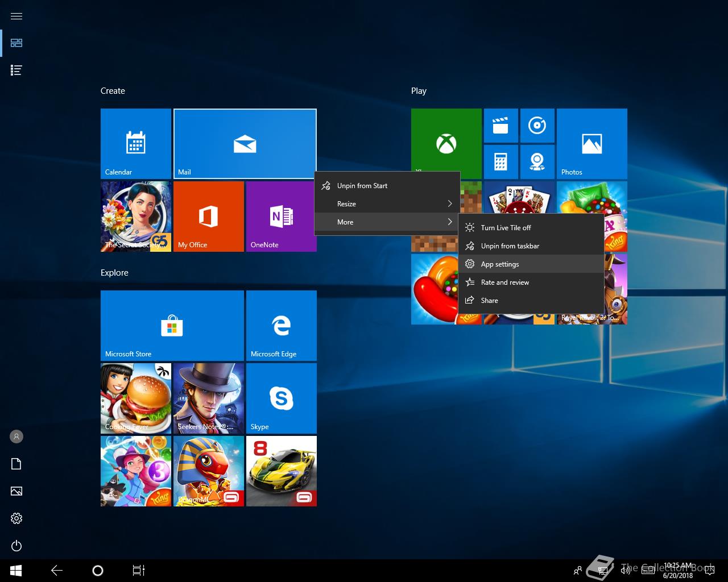Click the Explore group header
728x582 pixels.
pos(114,273)
